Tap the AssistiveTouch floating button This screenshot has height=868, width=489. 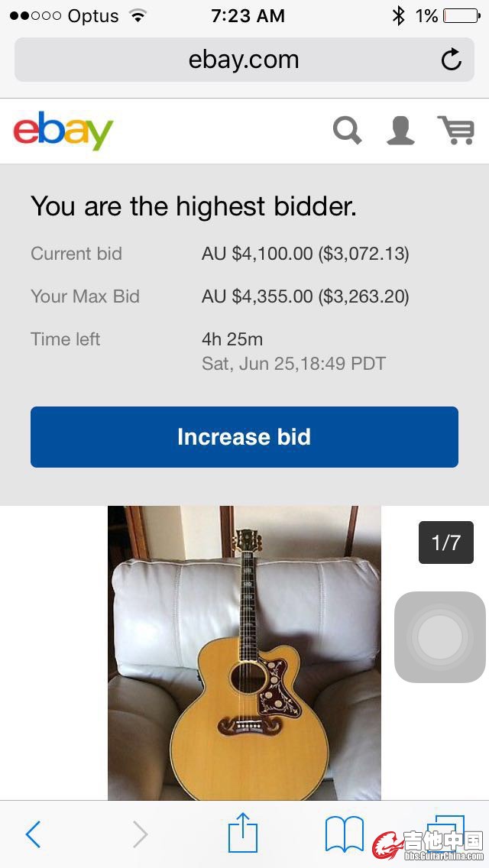point(439,637)
